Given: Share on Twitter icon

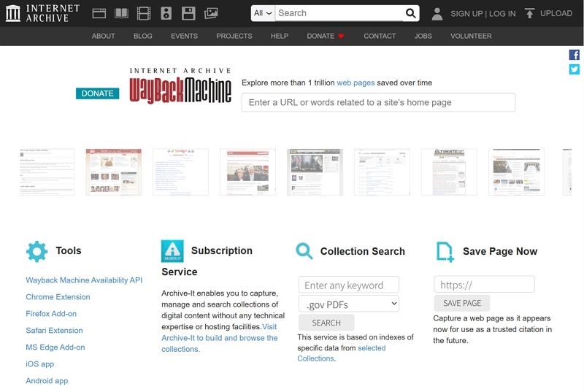Looking at the screenshot, I should tap(574, 69).
